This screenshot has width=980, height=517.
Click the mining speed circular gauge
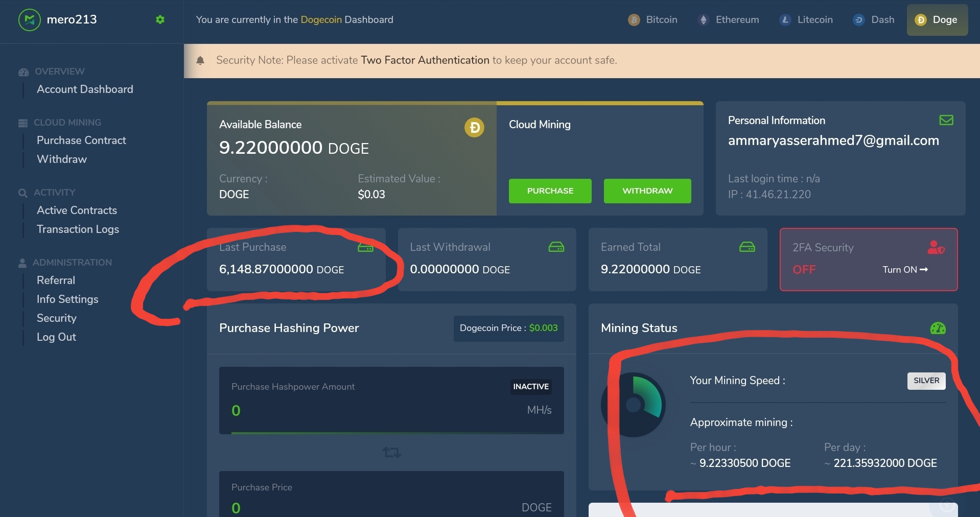click(x=634, y=405)
